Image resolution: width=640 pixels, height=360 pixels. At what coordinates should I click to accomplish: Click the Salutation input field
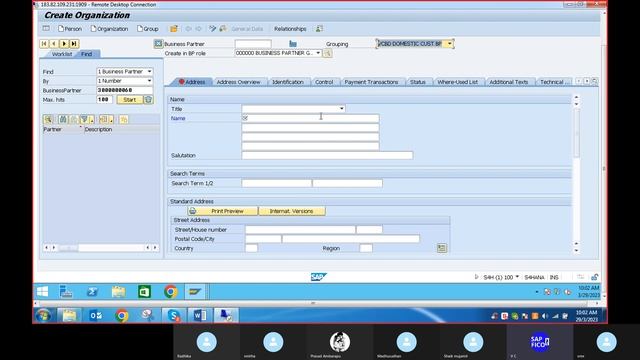point(327,156)
